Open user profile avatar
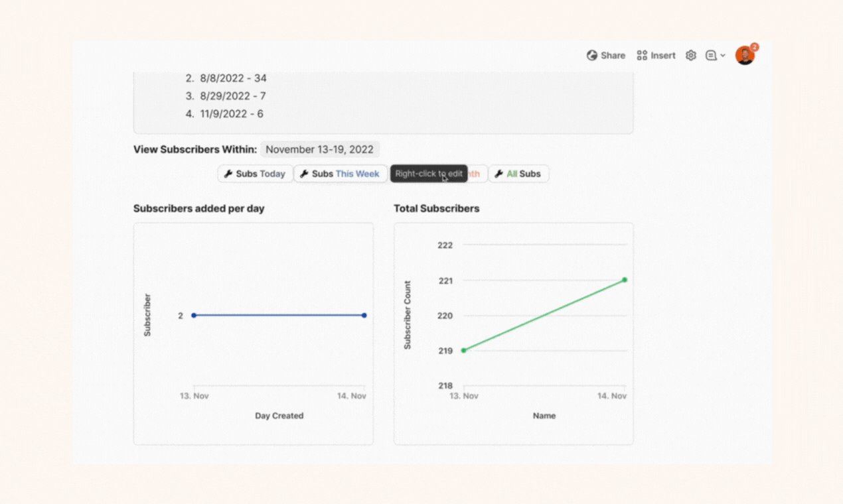 pyautogui.click(x=745, y=56)
